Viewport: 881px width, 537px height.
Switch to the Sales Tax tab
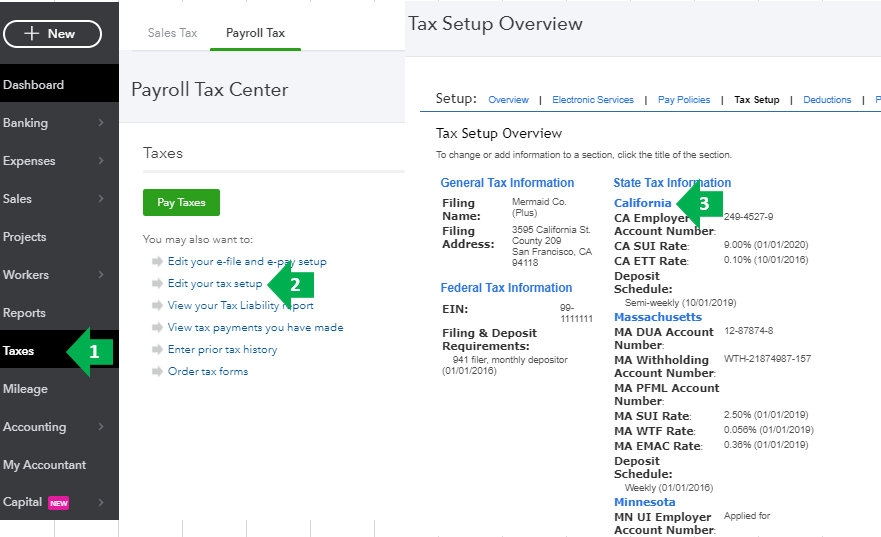[x=172, y=33]
